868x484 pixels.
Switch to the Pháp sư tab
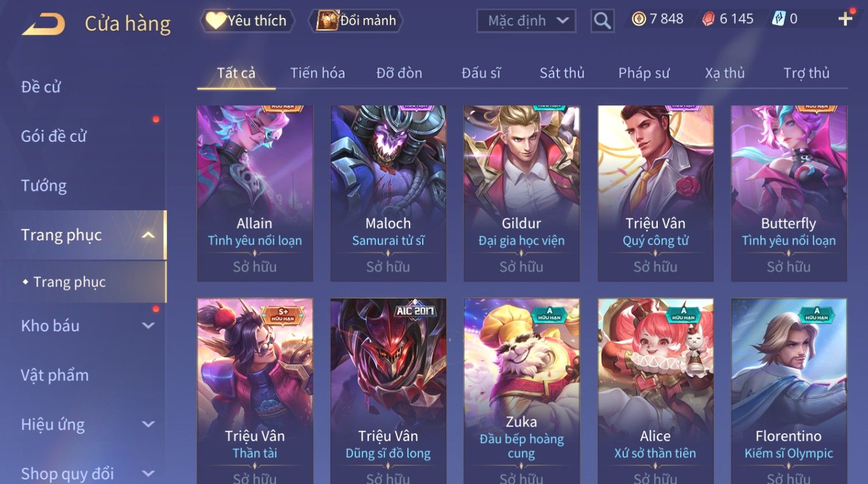coord(644,73)
